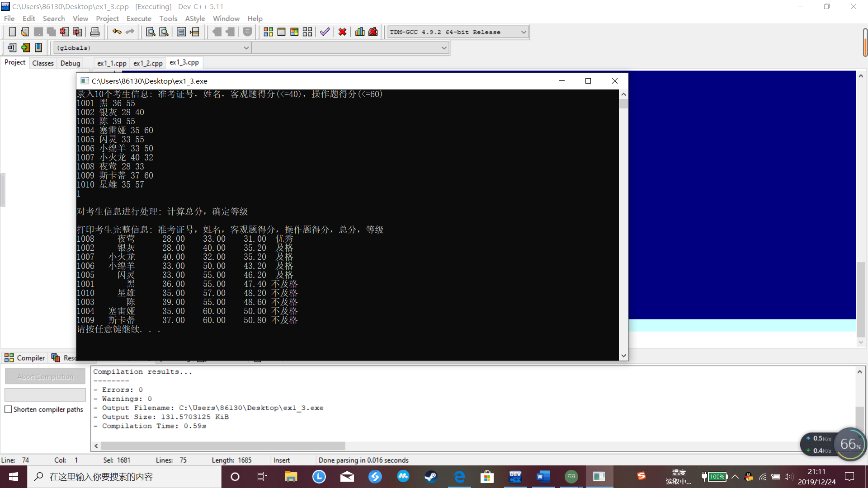This screenshot has width=868, height=488.
Task: Open the (globals) scope dropdown
Action: 246,48
